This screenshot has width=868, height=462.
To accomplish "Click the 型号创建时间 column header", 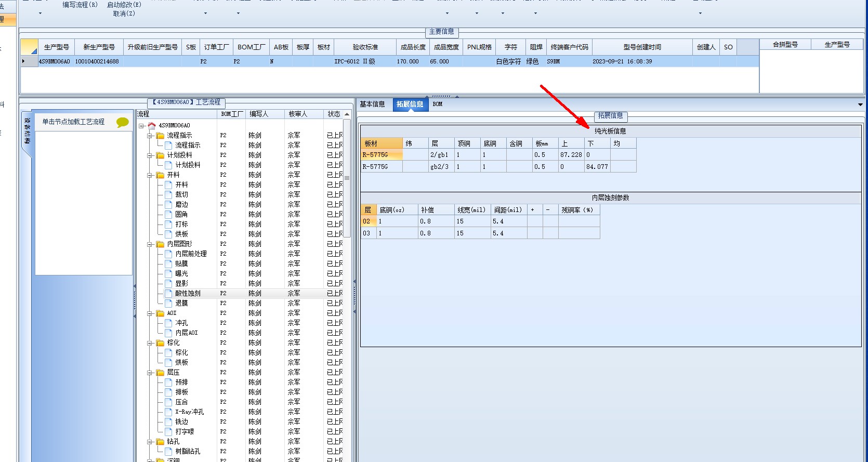I will click(642, 47).
